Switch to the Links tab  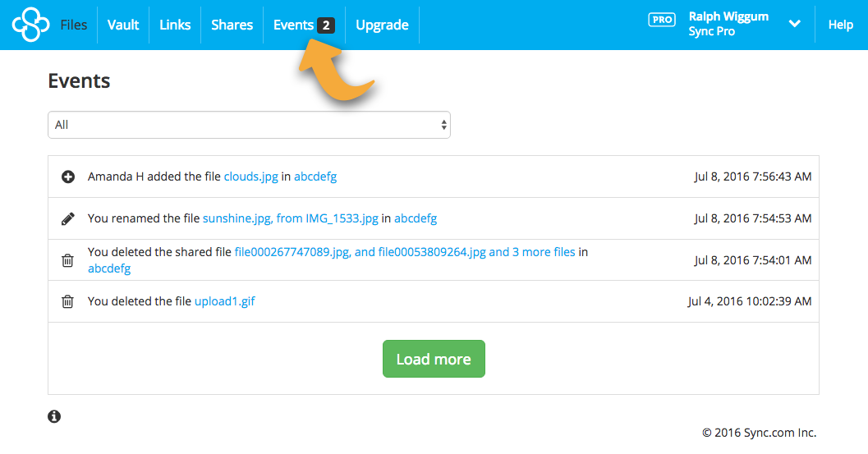(x=175, y=25)
